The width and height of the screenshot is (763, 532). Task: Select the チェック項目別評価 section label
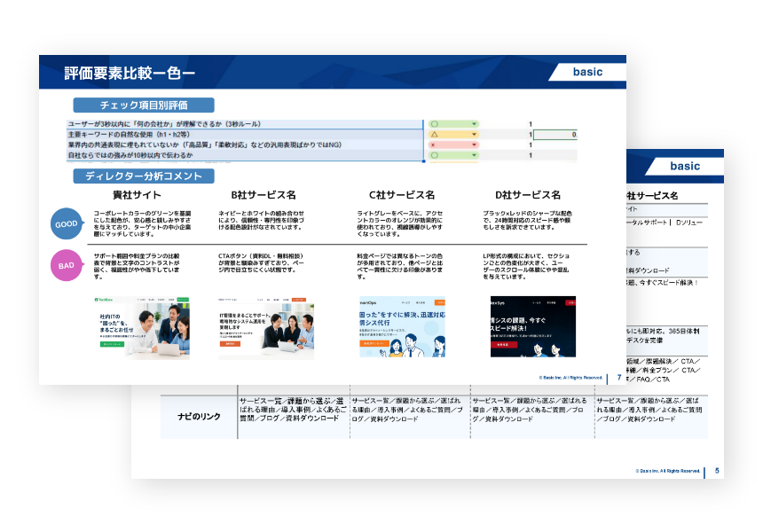pos(144,106)
